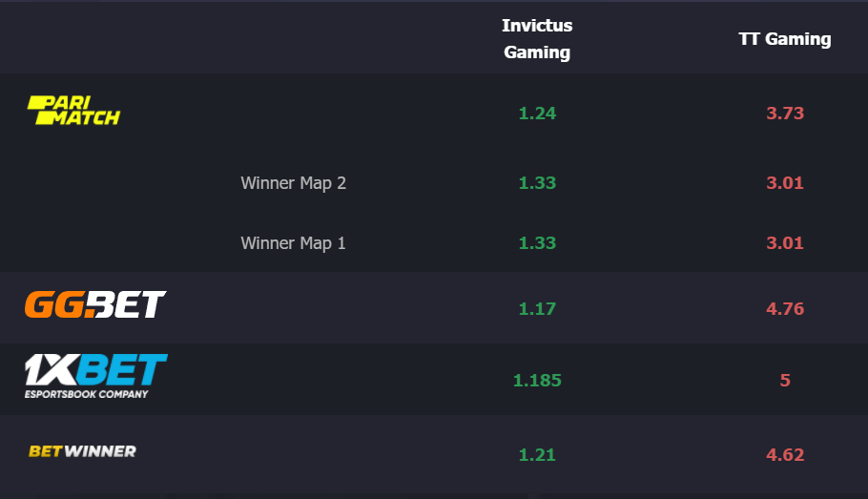
Task: Click the Invictus Gaming column header
Action: point(537,39)
